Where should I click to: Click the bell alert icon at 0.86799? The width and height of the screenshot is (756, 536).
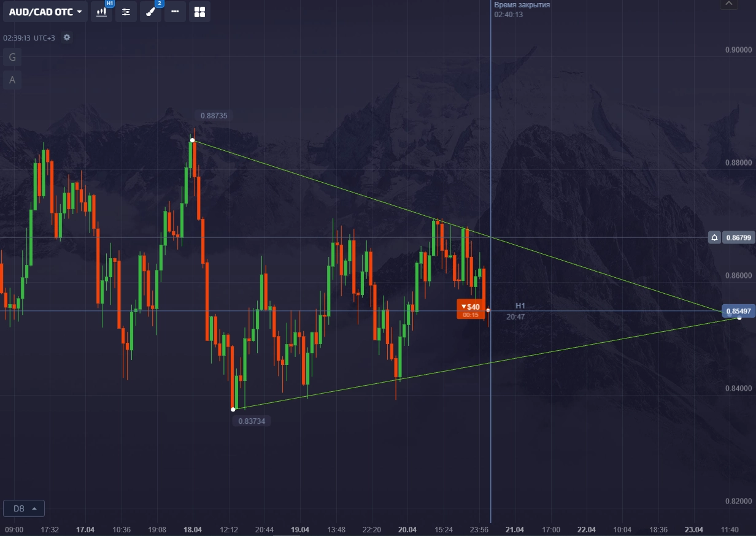(x=714, y=237)
